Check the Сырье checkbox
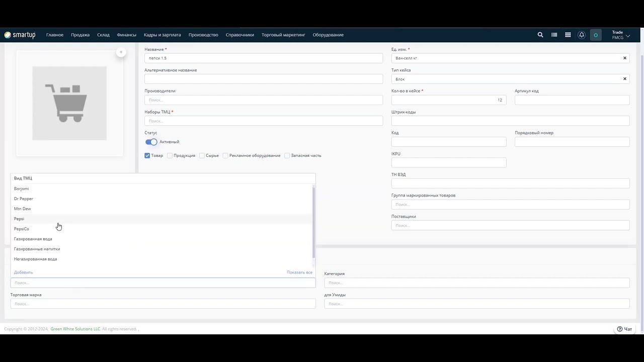The height and width of the screenshot is (362, 644). click(202, 155)
